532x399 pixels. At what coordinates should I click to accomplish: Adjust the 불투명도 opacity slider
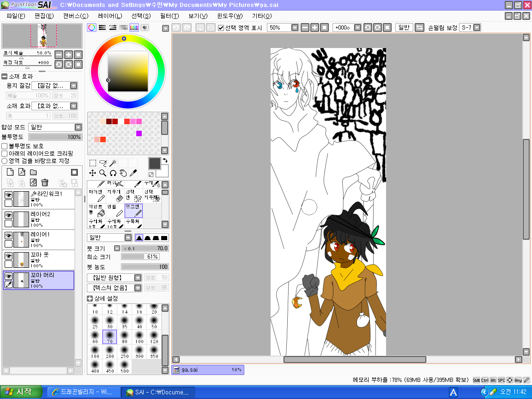point(55,137)
